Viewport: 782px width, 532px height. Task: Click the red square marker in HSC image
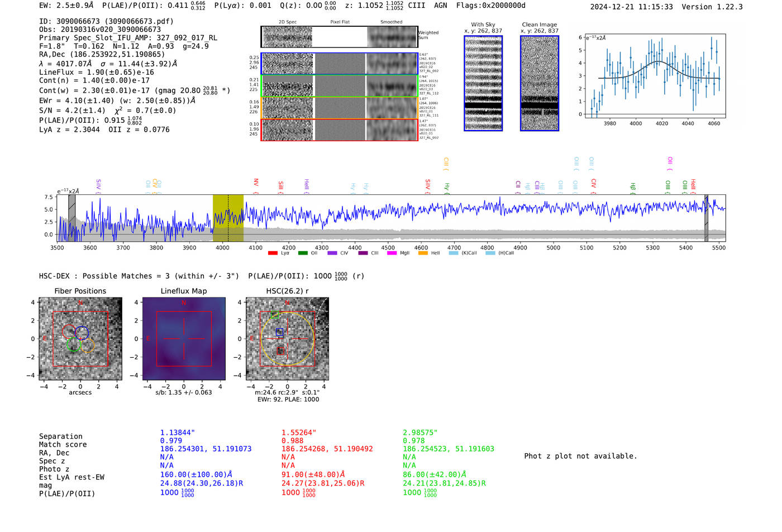(x=282, y=351)
